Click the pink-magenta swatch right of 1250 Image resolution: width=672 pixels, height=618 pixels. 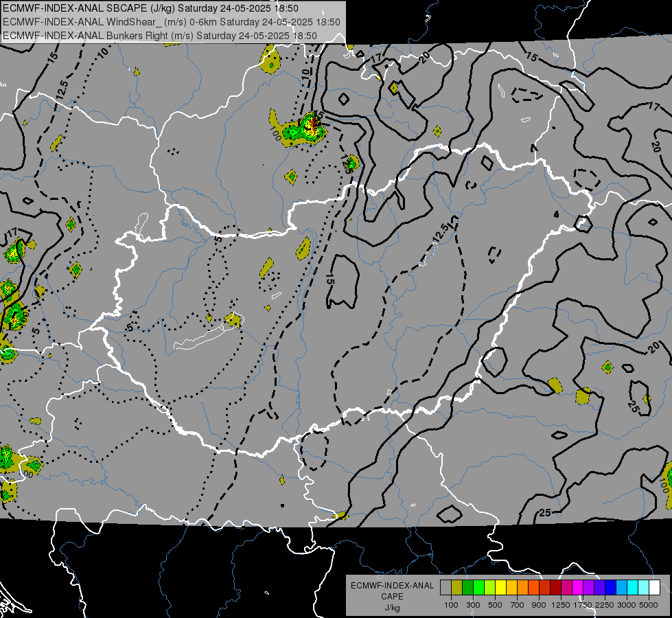(x=566, y=587)
